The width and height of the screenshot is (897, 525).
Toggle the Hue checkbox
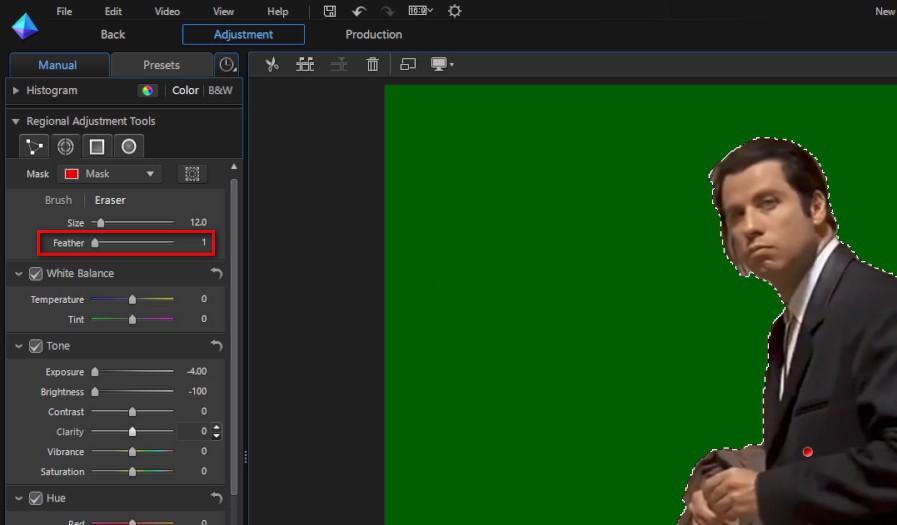click(35, 498)
